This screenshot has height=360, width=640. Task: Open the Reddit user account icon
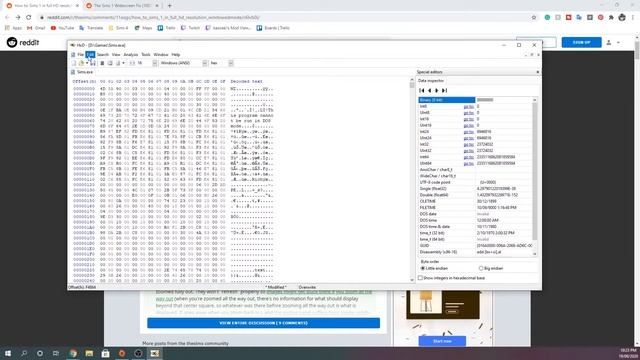pos(609,42)
